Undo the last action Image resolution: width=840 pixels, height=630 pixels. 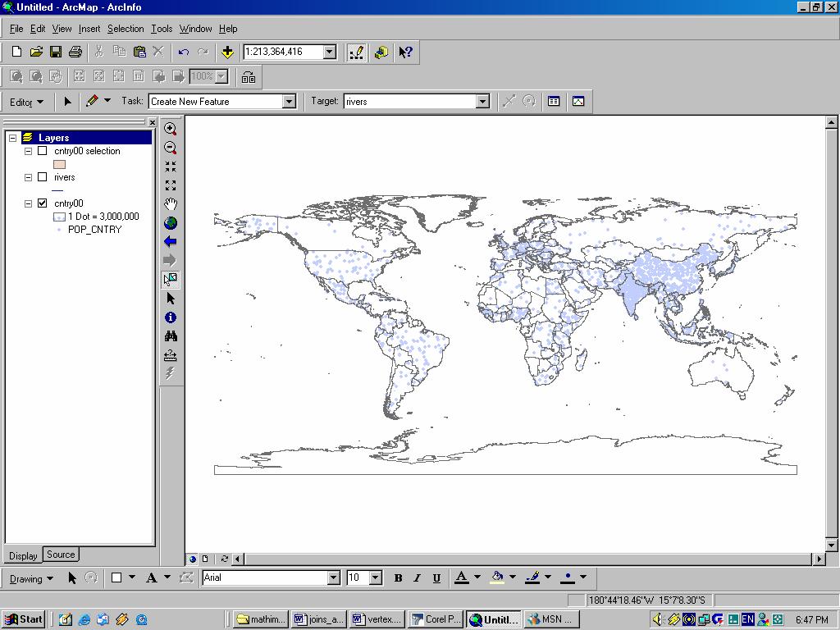[184, 52]
